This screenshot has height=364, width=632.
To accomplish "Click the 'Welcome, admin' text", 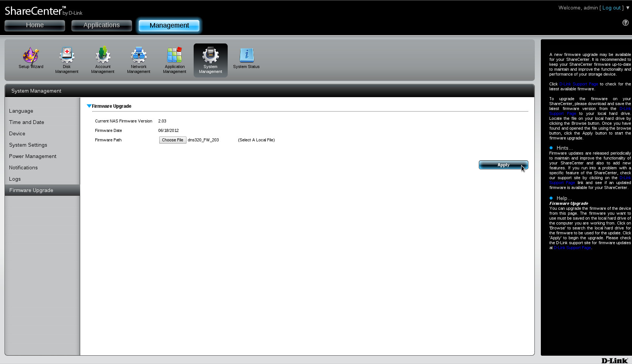I will [578, 8].
